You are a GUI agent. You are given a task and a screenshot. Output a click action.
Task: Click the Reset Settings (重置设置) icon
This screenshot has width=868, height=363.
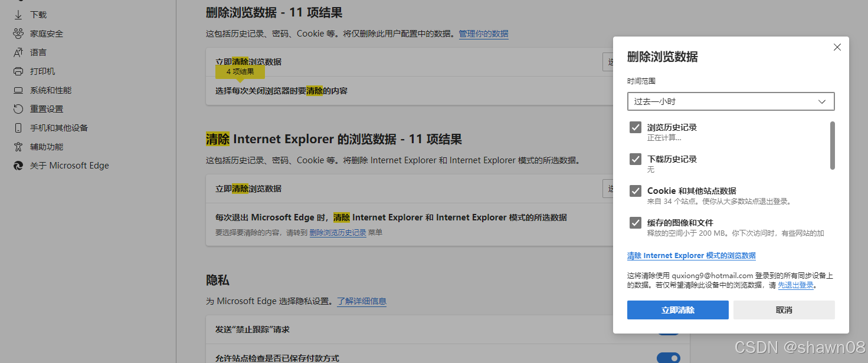[x=18, y=109]
